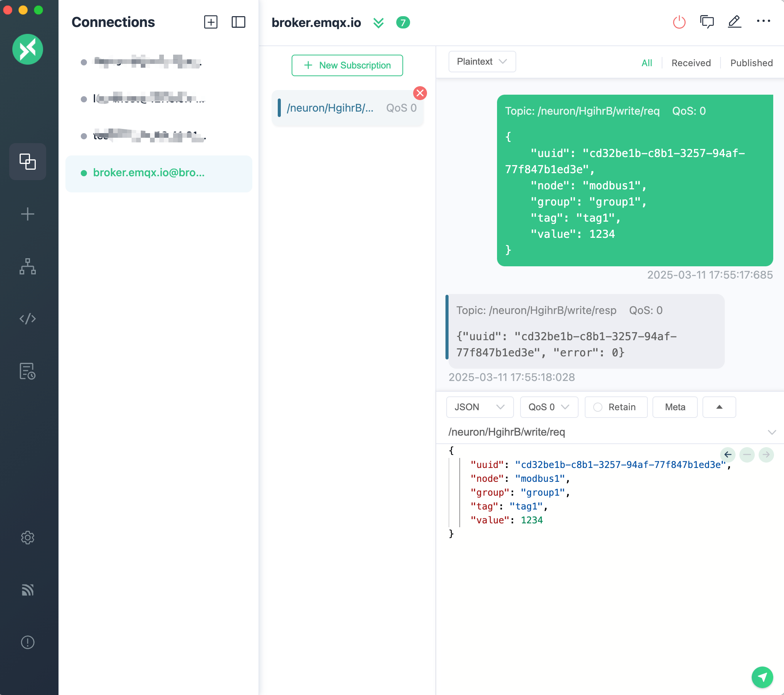Open the three-dots more menu
This screenshot has width=784, height=695.
[x=763, y=21]
